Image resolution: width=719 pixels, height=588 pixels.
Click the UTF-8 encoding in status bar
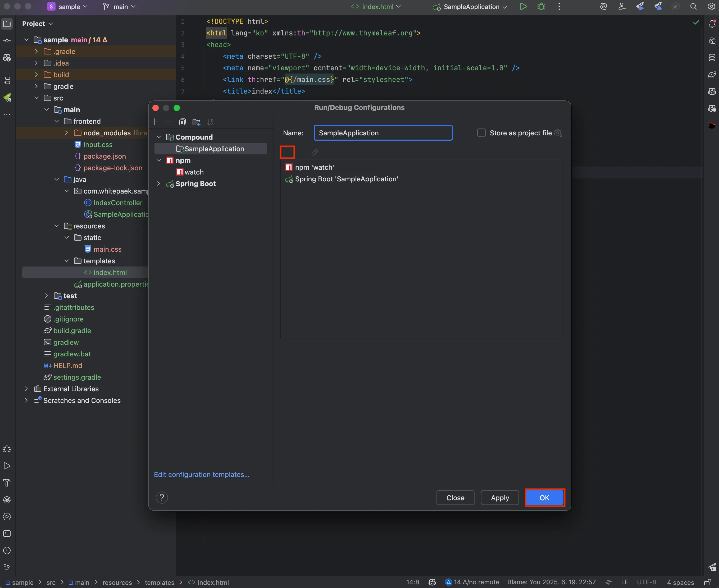pos(646,582)
